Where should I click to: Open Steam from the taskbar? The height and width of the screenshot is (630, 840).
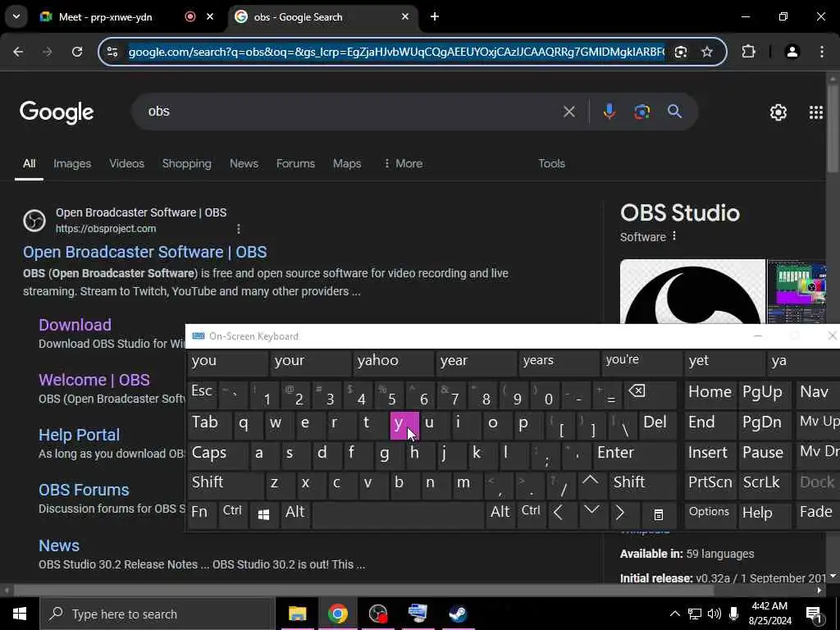458,614
